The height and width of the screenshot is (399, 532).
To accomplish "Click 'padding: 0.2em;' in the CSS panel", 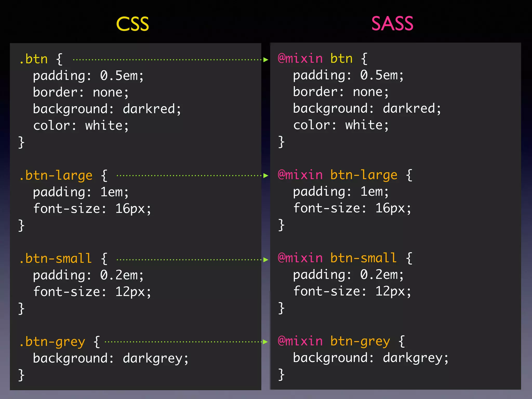I will [x=88, y=275].
